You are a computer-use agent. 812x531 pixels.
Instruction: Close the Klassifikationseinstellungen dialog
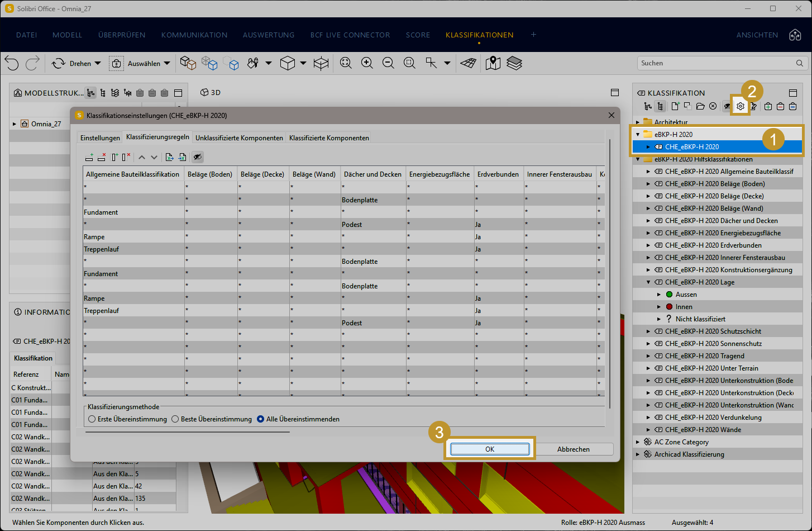[611, 115]
